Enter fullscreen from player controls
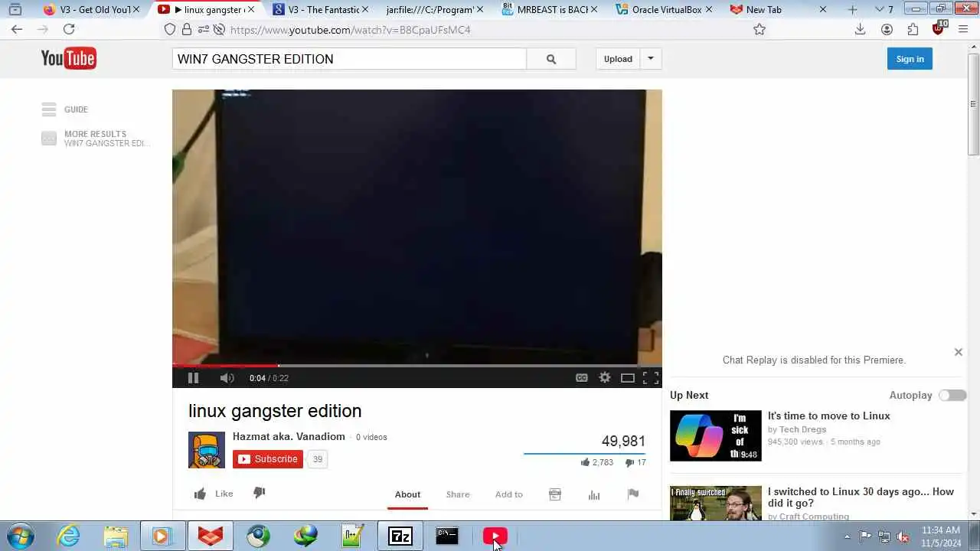The height and width of the screenshot is (551, 980). [651, 378]
